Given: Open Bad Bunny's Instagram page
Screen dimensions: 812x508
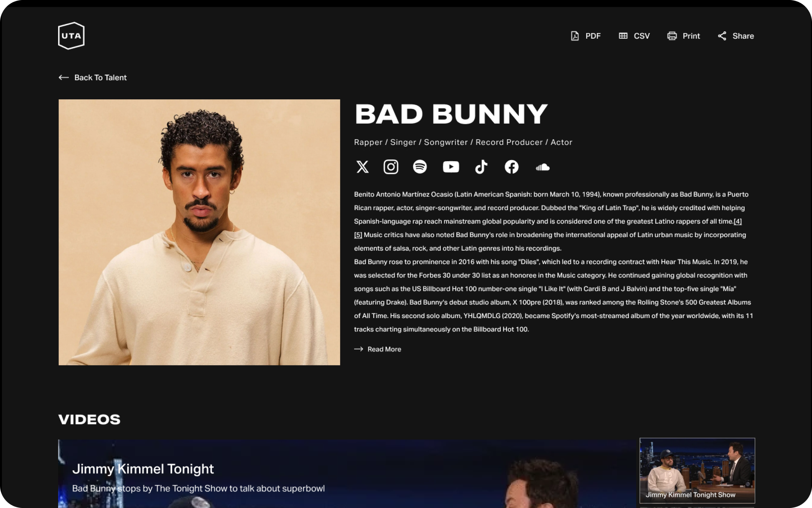Looking at the screenshot, I should (391, 167).
